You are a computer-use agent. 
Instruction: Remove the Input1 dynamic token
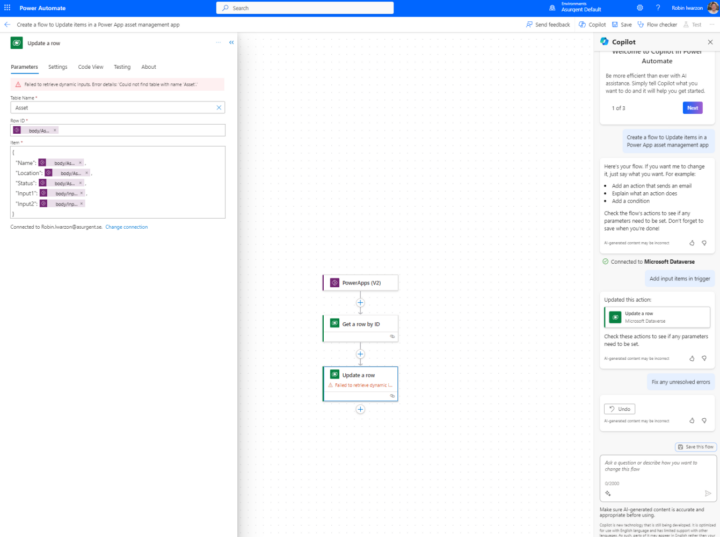[x=82, y=193]
